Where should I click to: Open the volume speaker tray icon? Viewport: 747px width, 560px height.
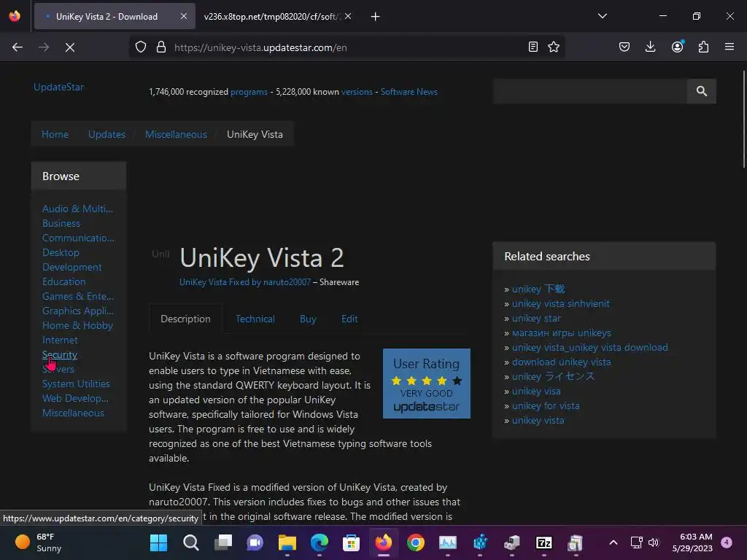coord(654,542)
